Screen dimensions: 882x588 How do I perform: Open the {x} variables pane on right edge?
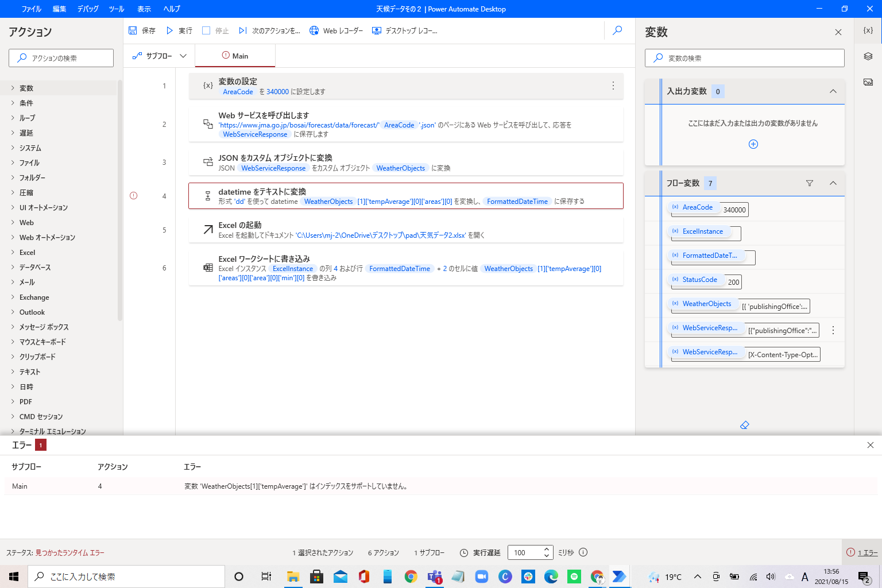(x=868, y=30)
